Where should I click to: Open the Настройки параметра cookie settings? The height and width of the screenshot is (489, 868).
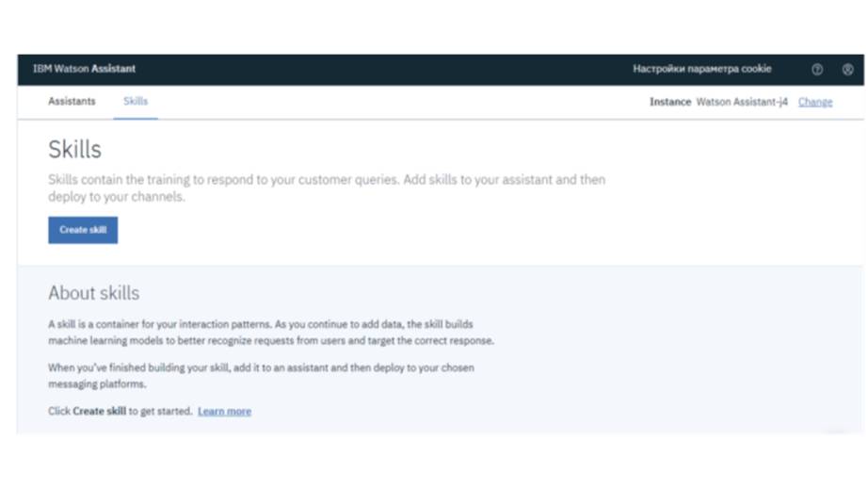pos(701,69)
